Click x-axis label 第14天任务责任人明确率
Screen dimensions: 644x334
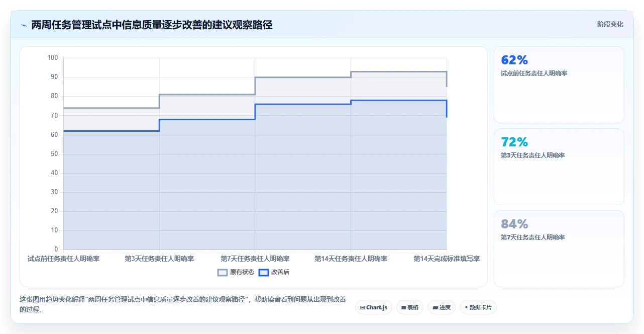click(x=351, y=259)
